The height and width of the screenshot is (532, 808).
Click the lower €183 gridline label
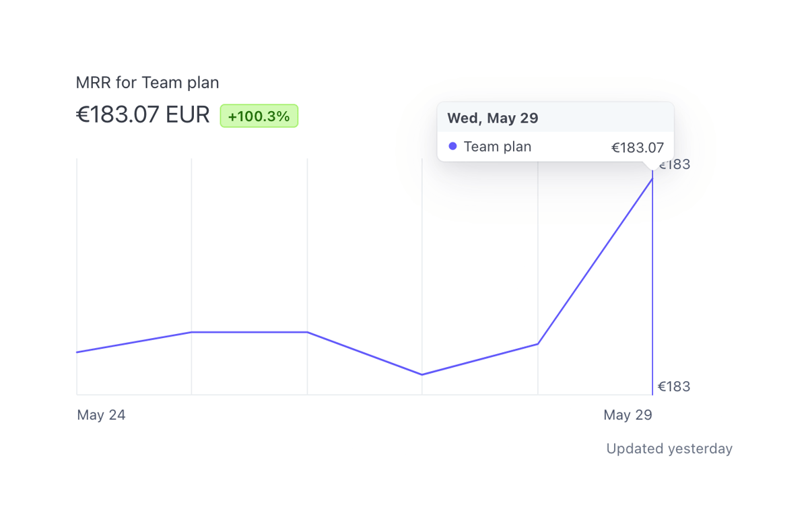(x=674, y=386)
